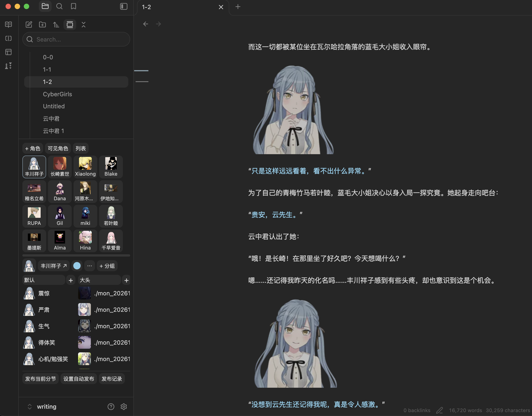This screenshot has width=532, height=416.
Task: Select the Blake character card
Action: (111, 167)
